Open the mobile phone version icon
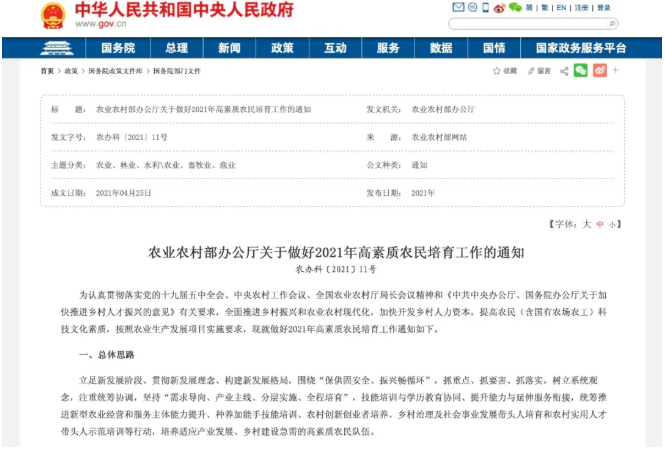Image resolution: width=665 pixels, height=451 pixels. pyautogui.click(x=486, y=7)
